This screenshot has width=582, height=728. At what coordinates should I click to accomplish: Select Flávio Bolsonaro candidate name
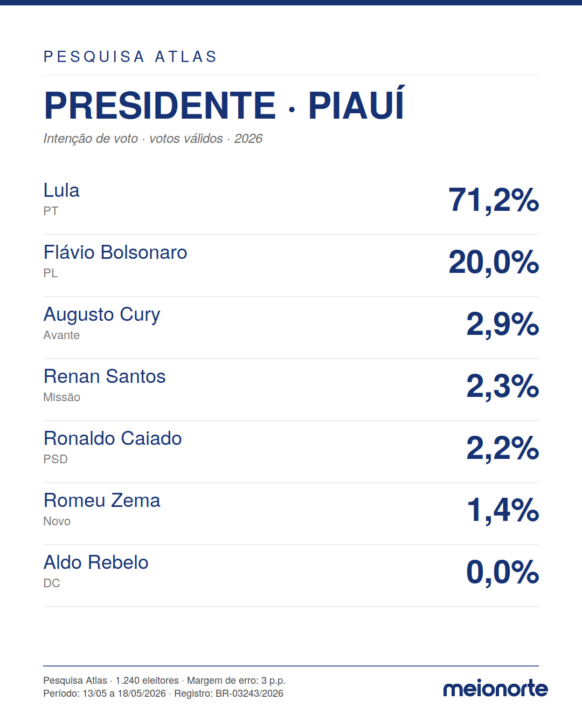pos(115,252)
